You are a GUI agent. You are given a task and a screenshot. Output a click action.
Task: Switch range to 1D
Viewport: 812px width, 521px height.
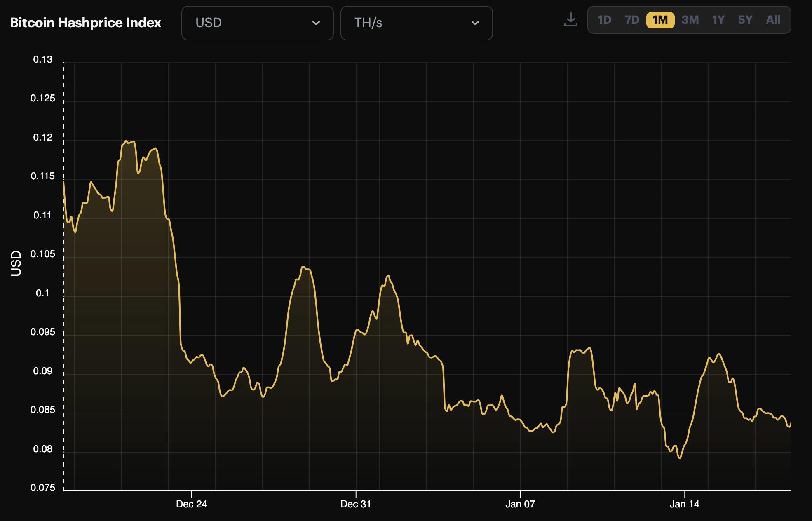coord(604,20)
